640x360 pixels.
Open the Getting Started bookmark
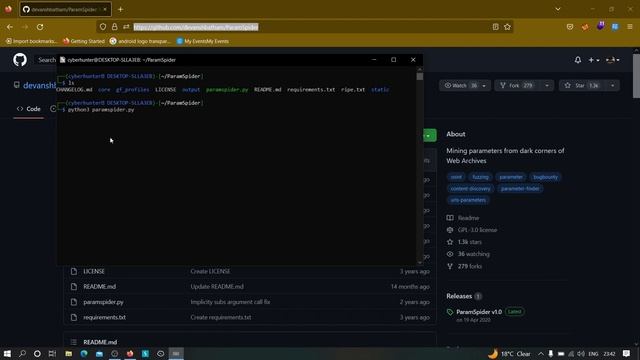84,41
